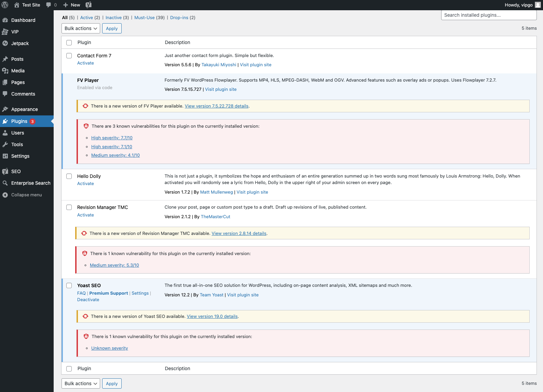Viewport: 543px width, 392px height.
Task: Open the High severity: 7.7/10 vulnerability
Action: point(112,138)
